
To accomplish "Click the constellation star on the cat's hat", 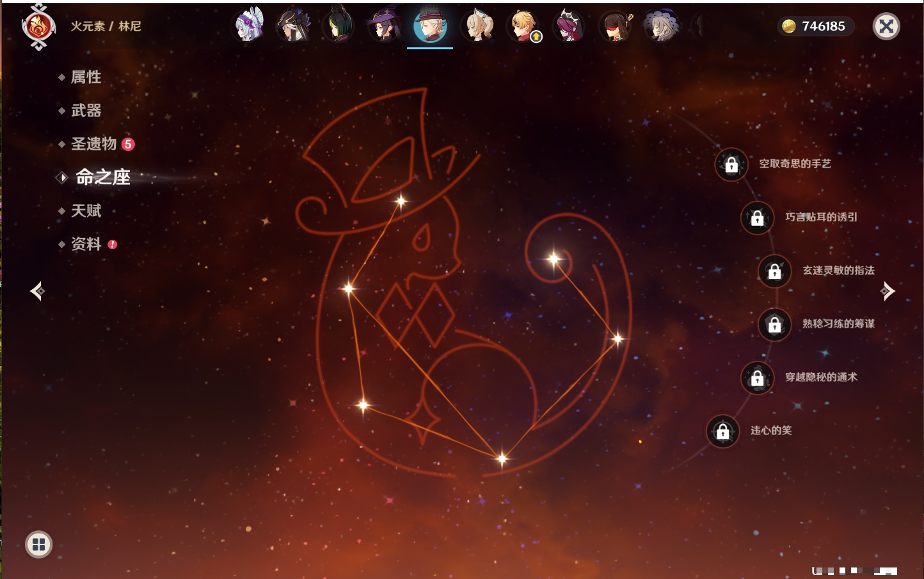I will click(401, 202).
